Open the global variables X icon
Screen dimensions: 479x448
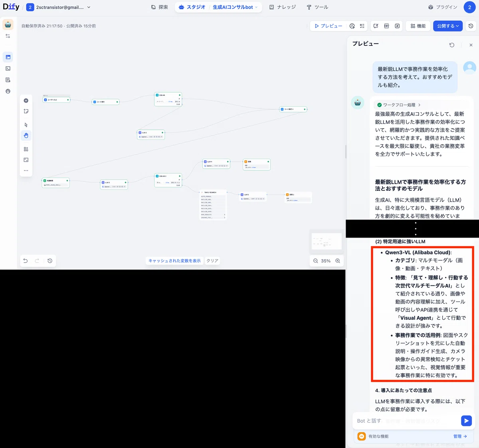[x=397, y=26]
